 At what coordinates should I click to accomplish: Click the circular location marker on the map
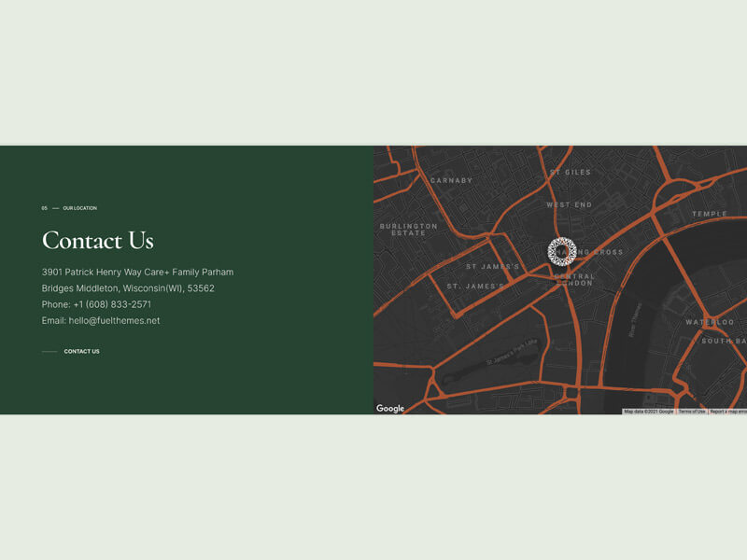pos(561,251)
